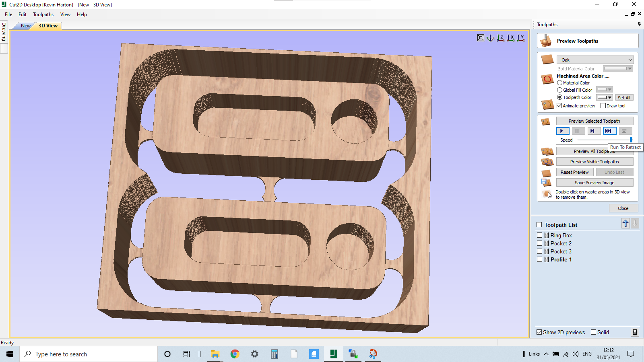Open Cut2D from the Windows taskbar
The width and height of the screenshot is (644, 362).
click(333, 354)
